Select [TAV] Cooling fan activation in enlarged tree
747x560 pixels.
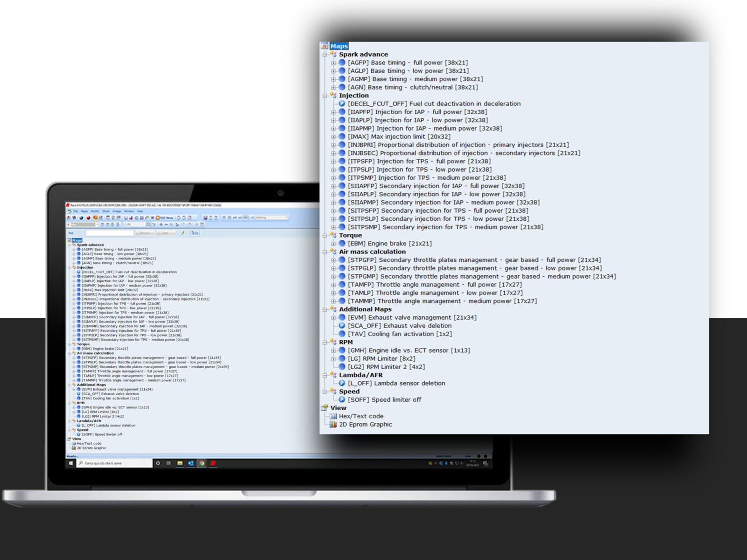[x=400, y=334]
